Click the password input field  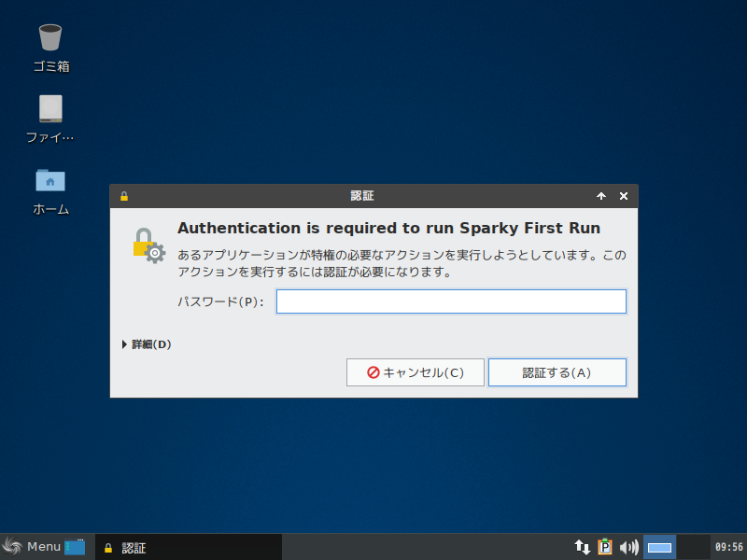[451, 301]
